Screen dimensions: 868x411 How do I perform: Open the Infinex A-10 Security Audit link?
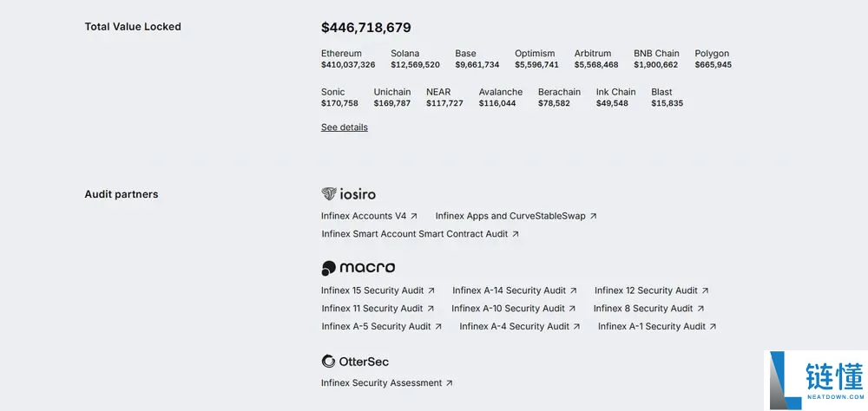pos(508,309)
